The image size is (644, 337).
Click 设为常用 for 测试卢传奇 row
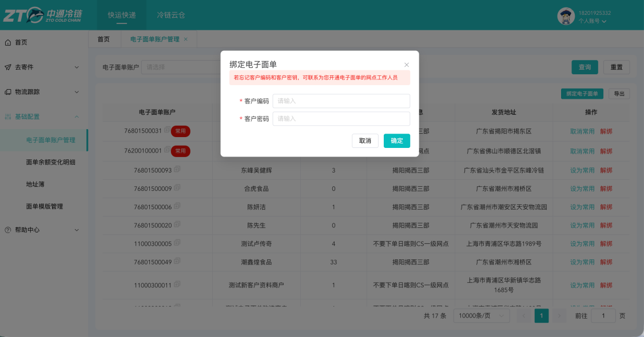coord(582,243)
